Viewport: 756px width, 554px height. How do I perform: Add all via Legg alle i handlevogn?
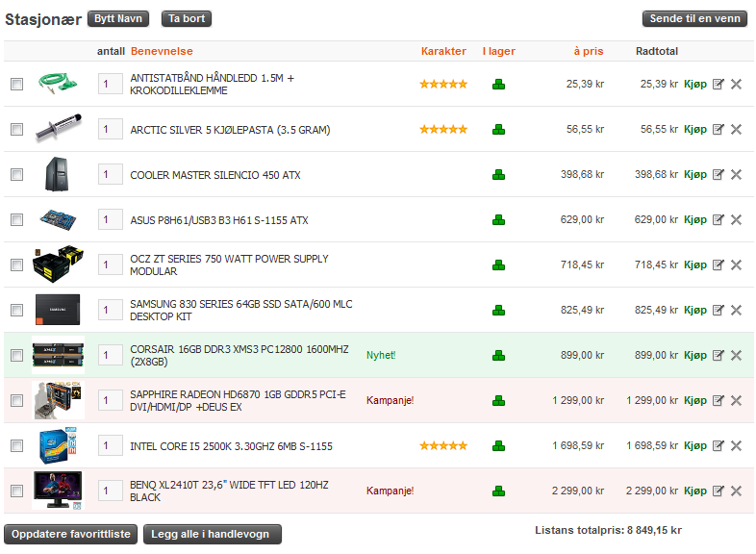tap(213, 534)
